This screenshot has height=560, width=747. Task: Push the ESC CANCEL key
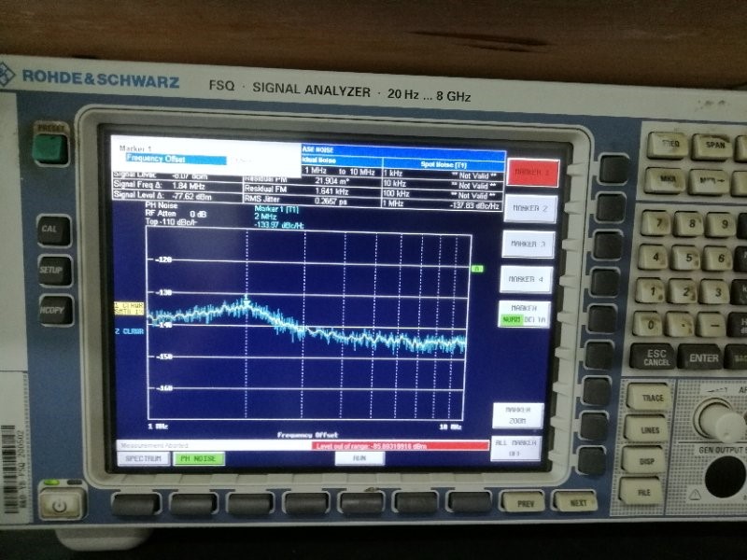coord(652,357)
